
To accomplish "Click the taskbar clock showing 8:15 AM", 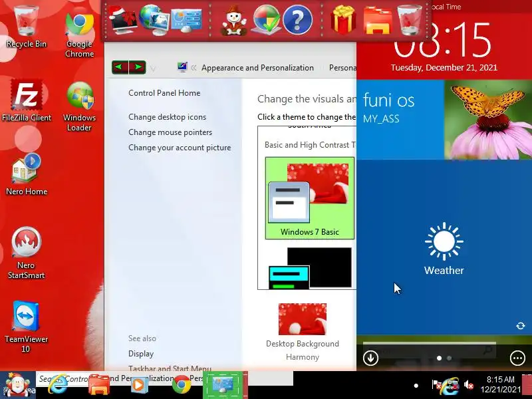I will pos(501,384).
